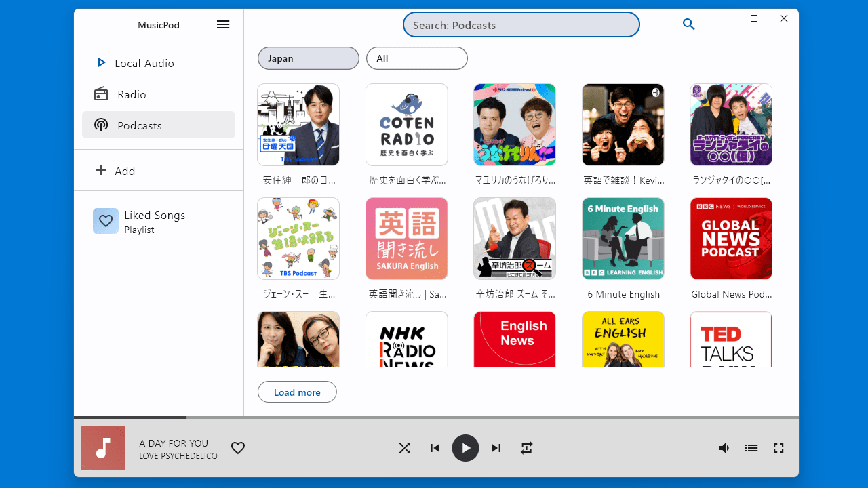Open the SAKURA English podcast cover
The width and height of the screenshot is (868, 488).
[x=407, y=239]
